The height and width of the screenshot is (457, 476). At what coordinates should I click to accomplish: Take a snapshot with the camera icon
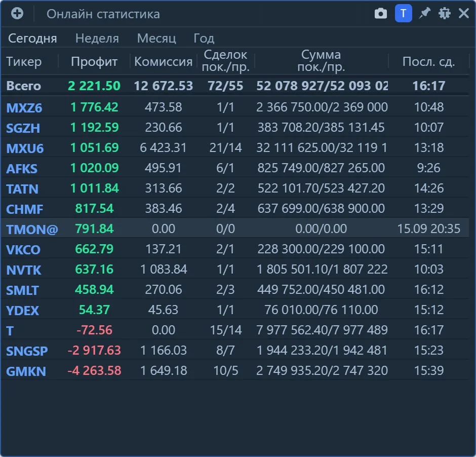pos(381,13)
